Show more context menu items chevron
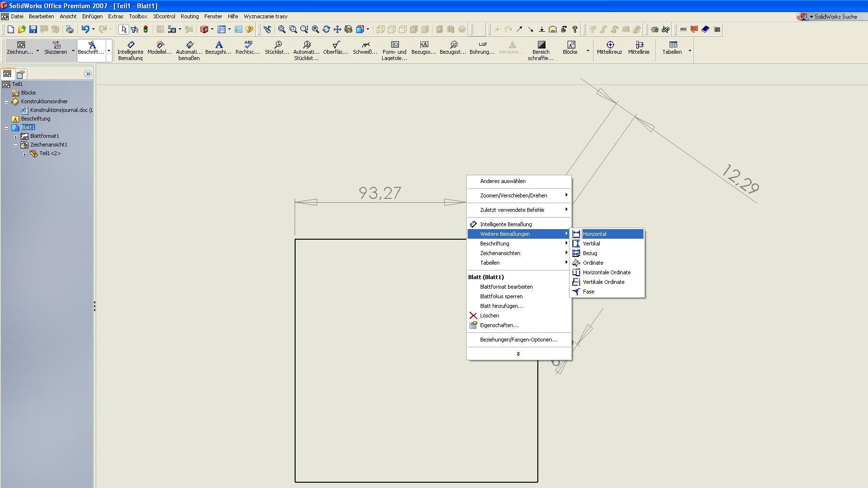Viewport: 868px width, 488px height. 518,354
